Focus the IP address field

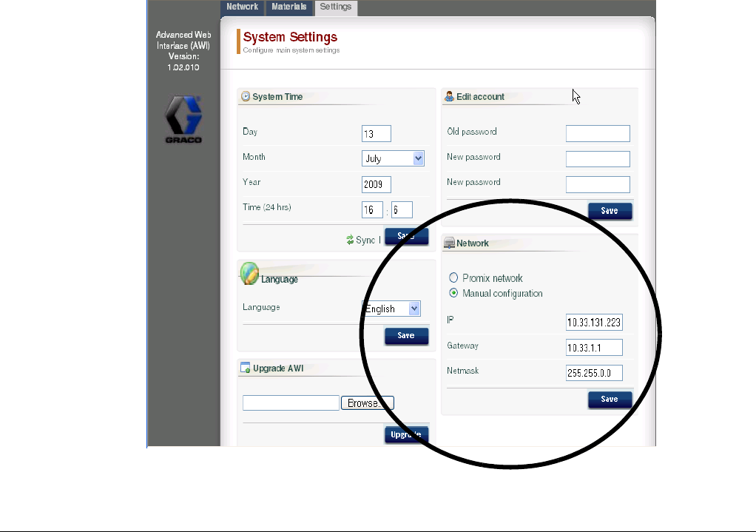(x=594, y=322)
